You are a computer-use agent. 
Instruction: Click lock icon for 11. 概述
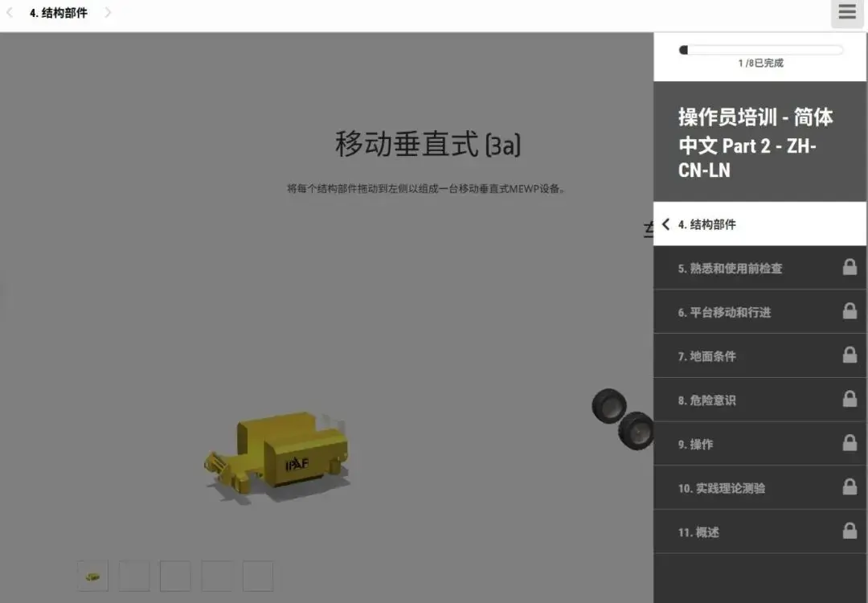(850, 531)
